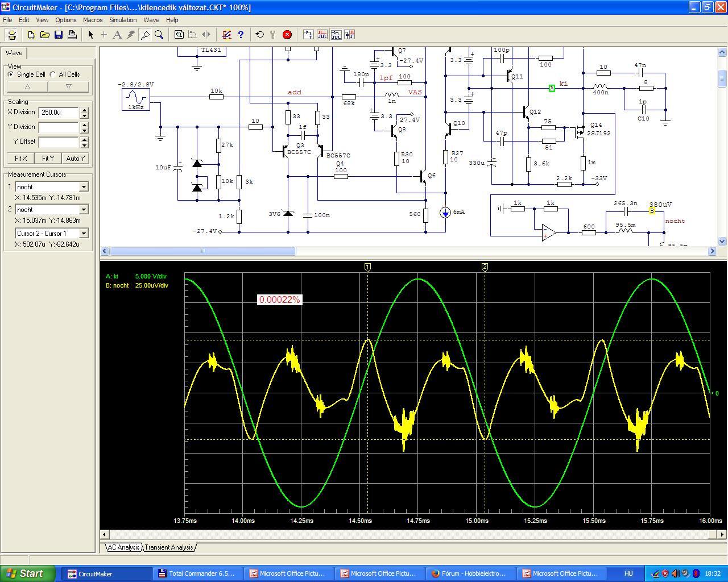This screenshot has height=582, width=728.
Task: Open the Simulation menu
Action: (x=123, y=20)
